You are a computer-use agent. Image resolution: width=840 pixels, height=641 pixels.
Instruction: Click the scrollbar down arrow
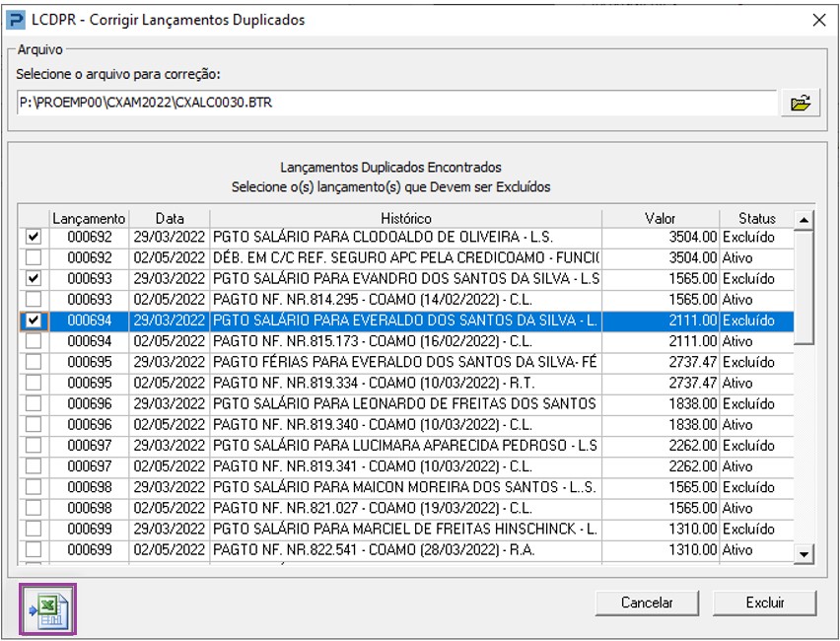coord(805,555)
